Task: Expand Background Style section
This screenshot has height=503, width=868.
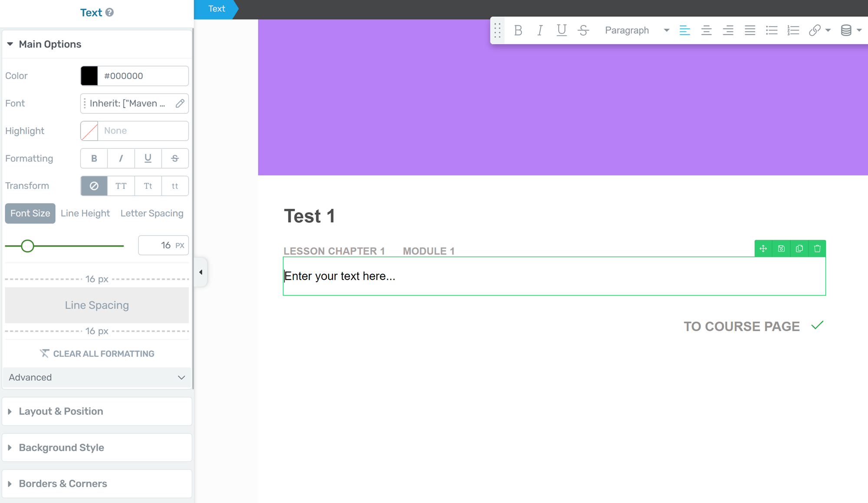Action: [97, 447]
